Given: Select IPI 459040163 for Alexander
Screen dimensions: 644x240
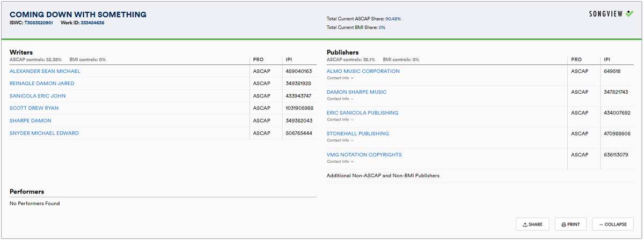Looking at the screenshot, I should coord(299,71).
